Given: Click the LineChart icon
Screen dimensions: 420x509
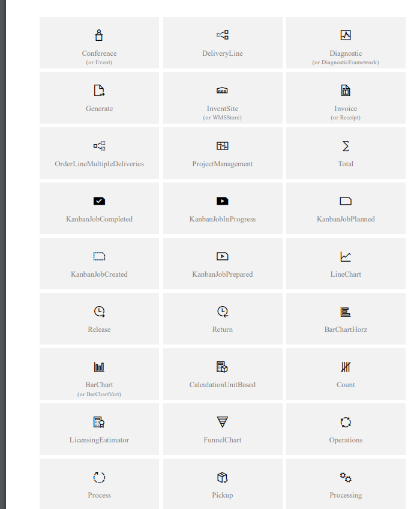Looking at the screenshot, I should (x=346, y=256).
